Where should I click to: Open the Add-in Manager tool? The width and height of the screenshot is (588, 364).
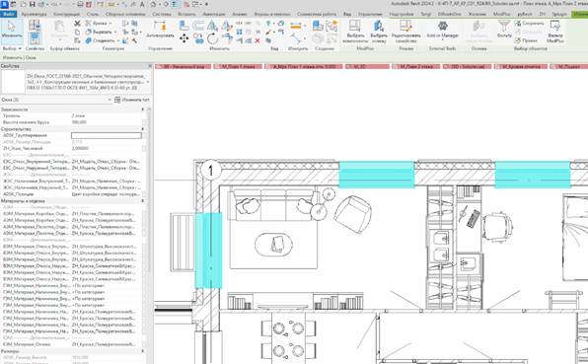pos(443,30)
